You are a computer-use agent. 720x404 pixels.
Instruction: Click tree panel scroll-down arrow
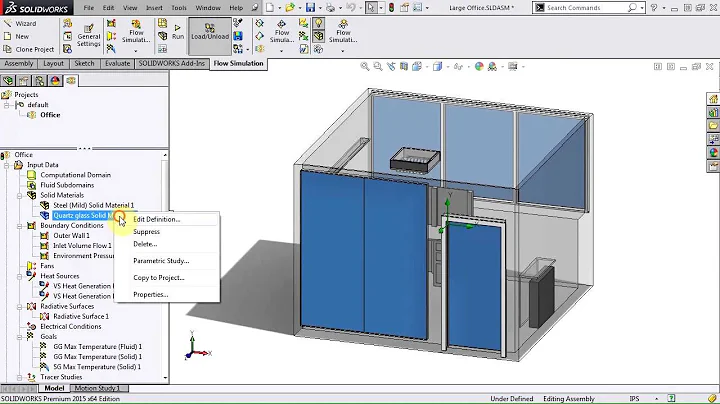[165, 377]
